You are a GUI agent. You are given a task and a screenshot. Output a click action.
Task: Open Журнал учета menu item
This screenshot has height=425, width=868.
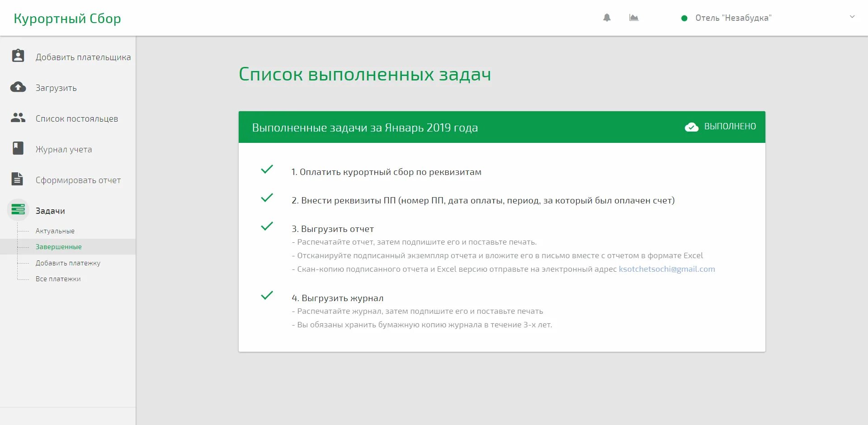point(64,149)
